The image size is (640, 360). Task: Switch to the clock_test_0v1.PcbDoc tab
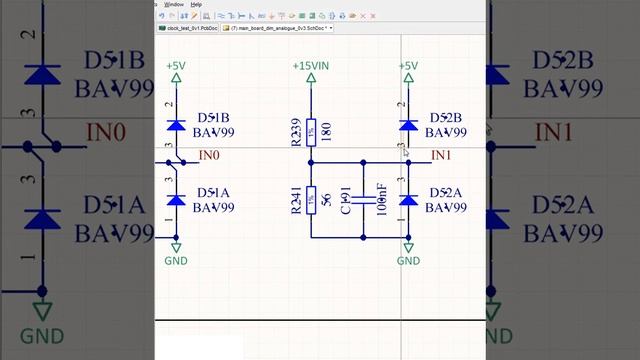188,28
